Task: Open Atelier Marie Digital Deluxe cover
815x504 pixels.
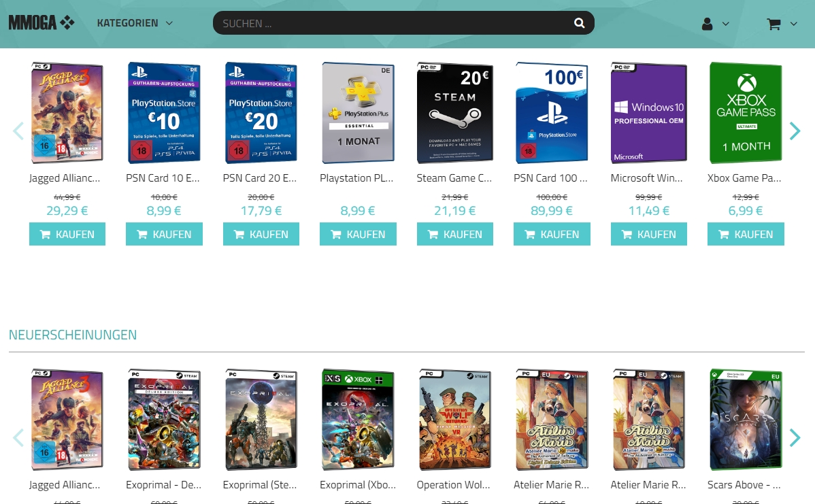Action: tap(552, 419)
